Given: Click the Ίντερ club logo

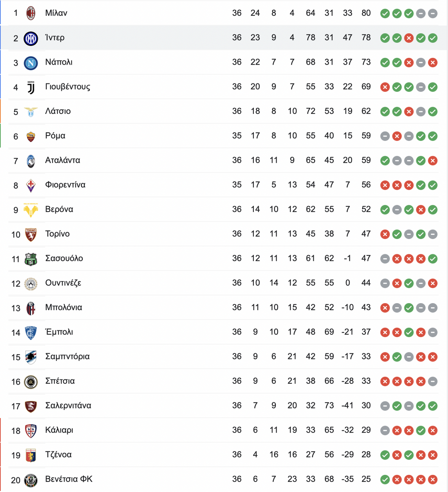Looking at the screenshot, I should pos(31,38).
